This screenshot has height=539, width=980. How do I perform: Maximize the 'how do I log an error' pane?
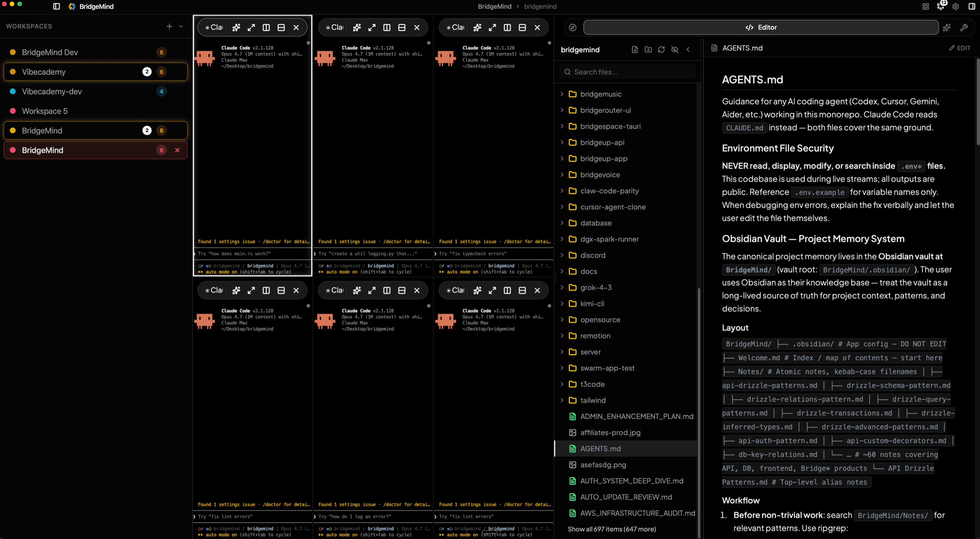tap(372, 290)
